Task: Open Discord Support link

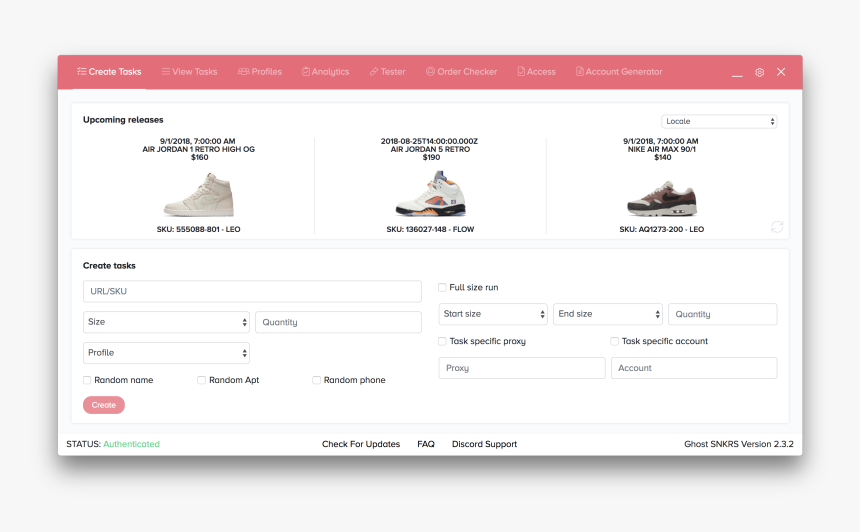Action: 484,444
